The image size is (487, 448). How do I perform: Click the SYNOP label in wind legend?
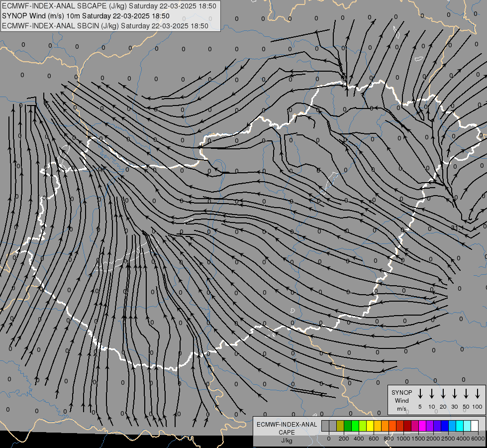click(x=401, y=392)
